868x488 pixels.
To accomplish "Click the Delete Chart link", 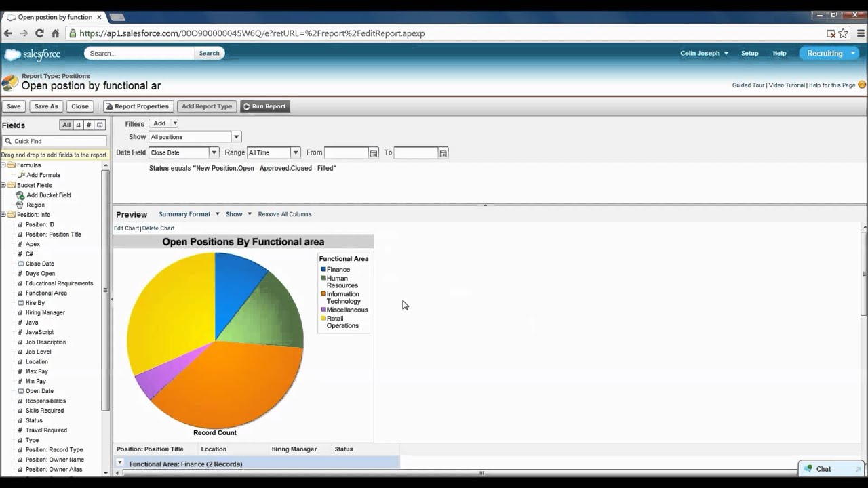I will (x=158, y=228).
